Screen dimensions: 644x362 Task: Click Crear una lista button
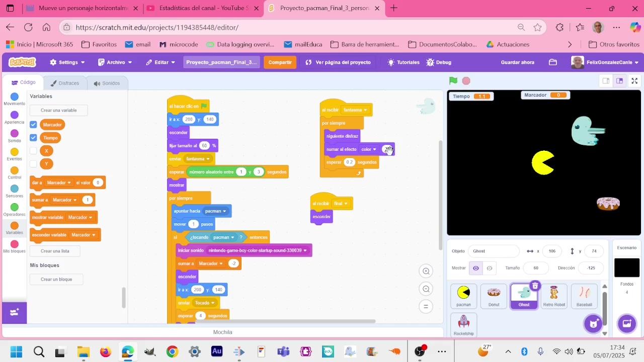(55, 251)
